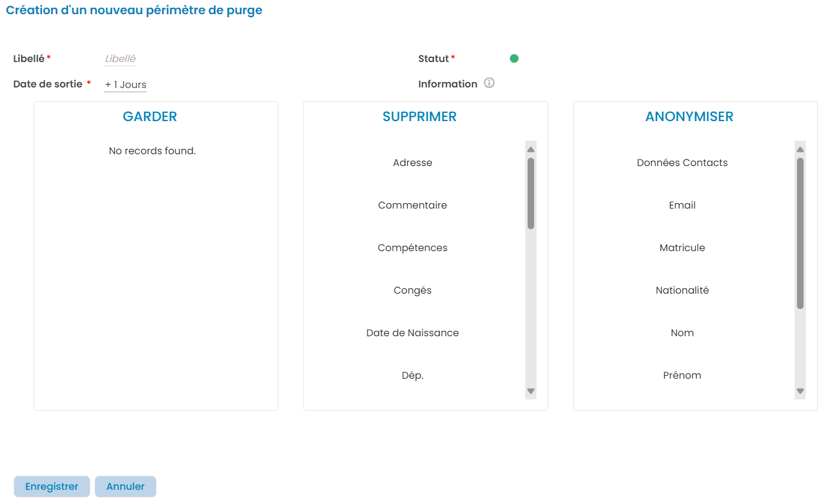Click the Libellé text field

pos(121,59)
